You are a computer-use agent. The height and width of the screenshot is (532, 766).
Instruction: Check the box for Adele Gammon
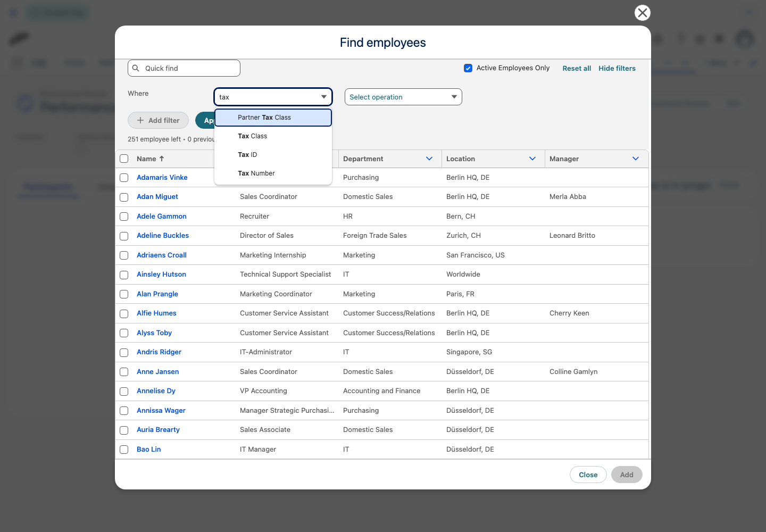(124, 217)
